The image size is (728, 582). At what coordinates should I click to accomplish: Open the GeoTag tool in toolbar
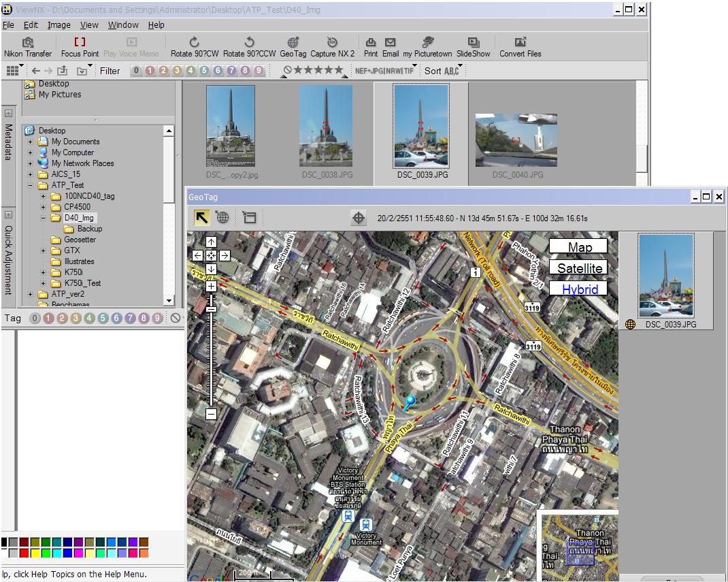(293, 48)
